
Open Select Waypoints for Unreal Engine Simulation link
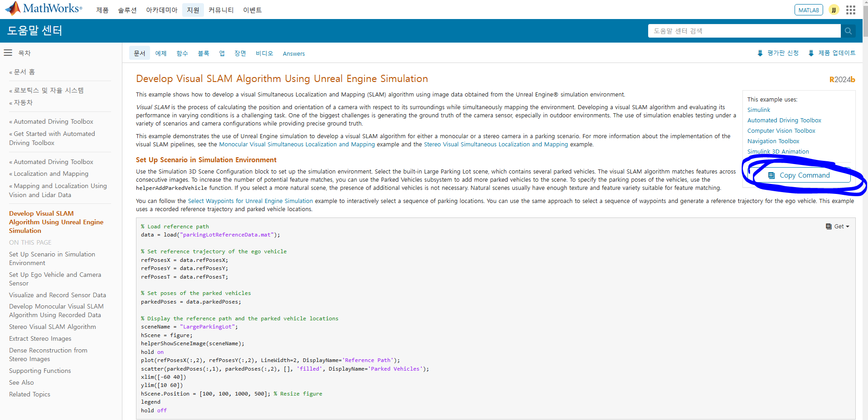(x=250, y=201)
